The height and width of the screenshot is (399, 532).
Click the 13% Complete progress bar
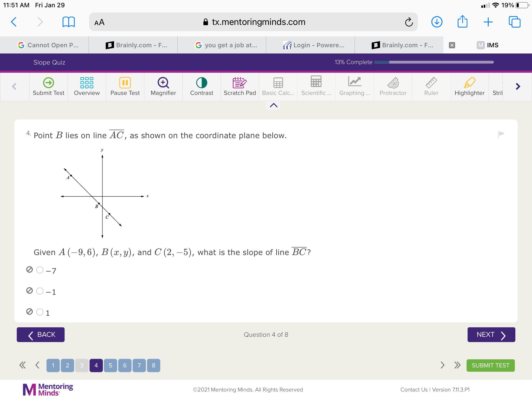point(434,62)
